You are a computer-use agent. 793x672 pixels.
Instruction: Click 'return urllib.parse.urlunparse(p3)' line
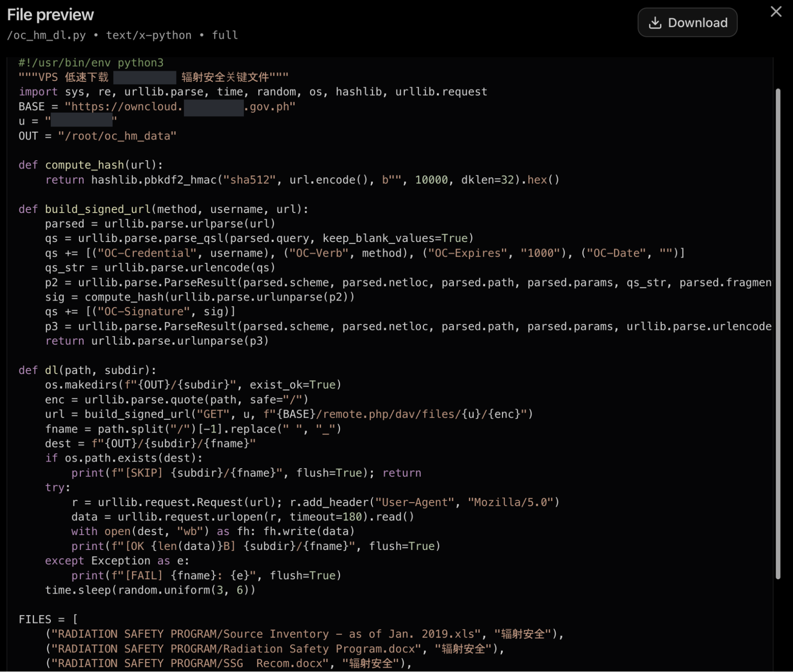(x=157, y=341)
